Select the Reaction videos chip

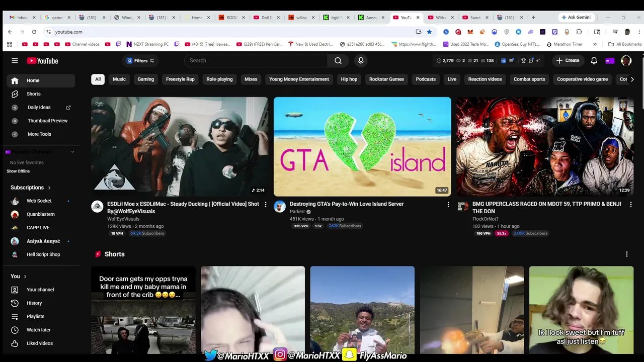pos(485,79)
